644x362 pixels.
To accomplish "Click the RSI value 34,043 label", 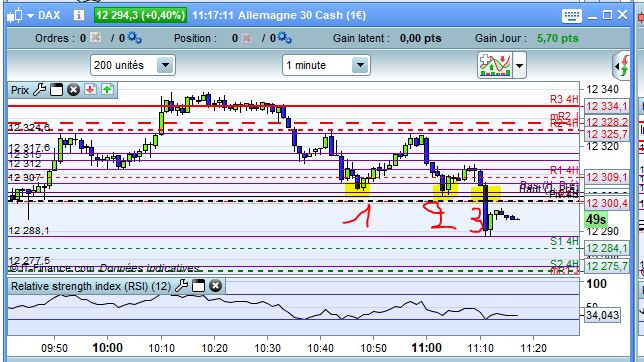I will pos(602,315).
